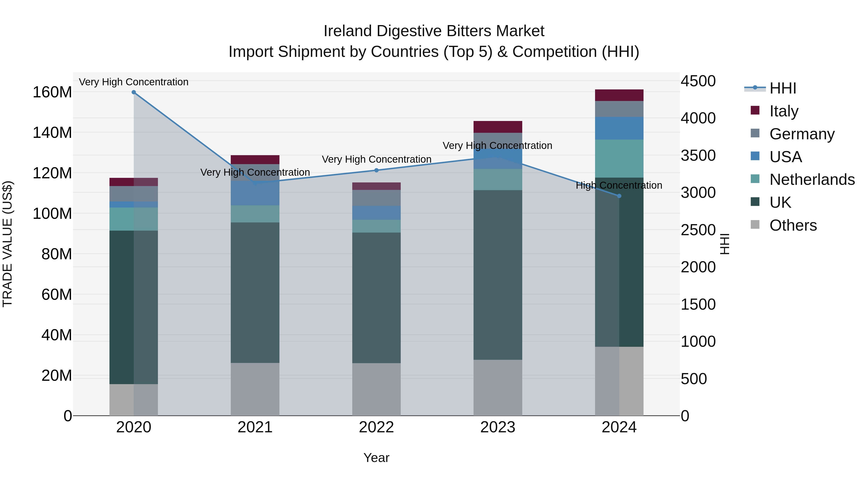Toggle the UK legend entry

click(771, 202)
